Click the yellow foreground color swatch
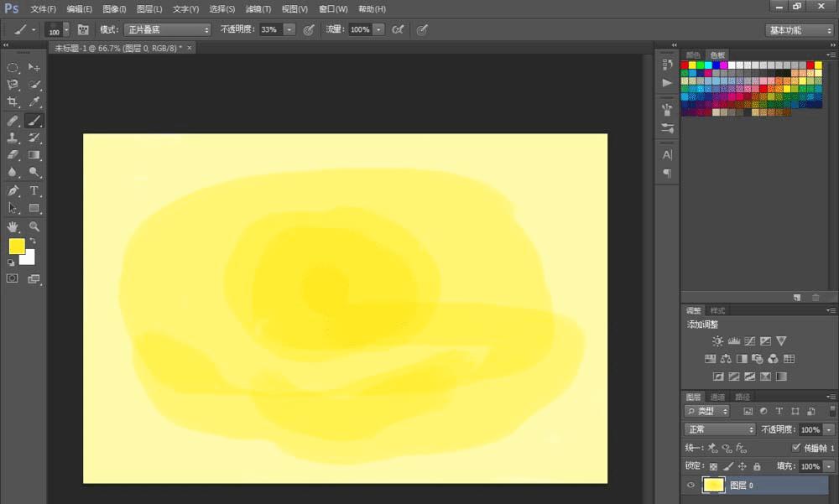This screenshot has width=839, height=504. [x=17, y=246]
